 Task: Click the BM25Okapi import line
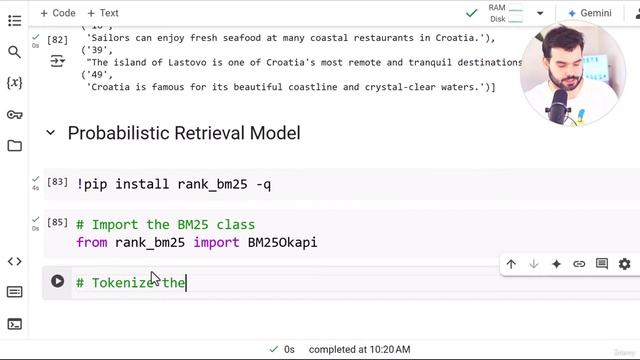[x=197, y=242]
